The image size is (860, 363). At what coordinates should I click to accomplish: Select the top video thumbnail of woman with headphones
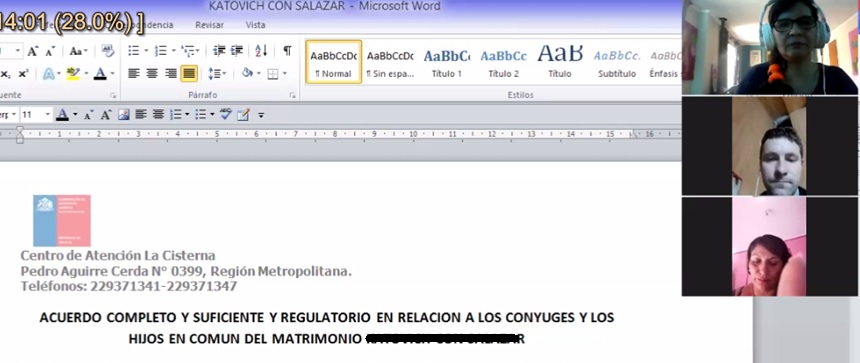click(770, 47)
